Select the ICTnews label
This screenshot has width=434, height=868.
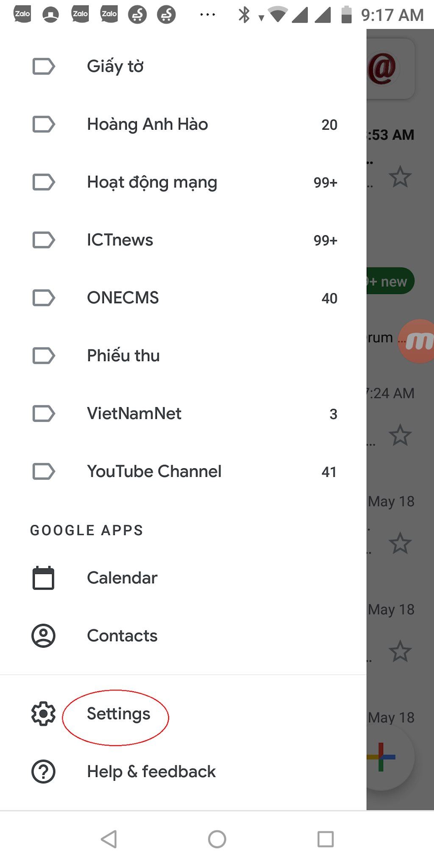[120, 240]
